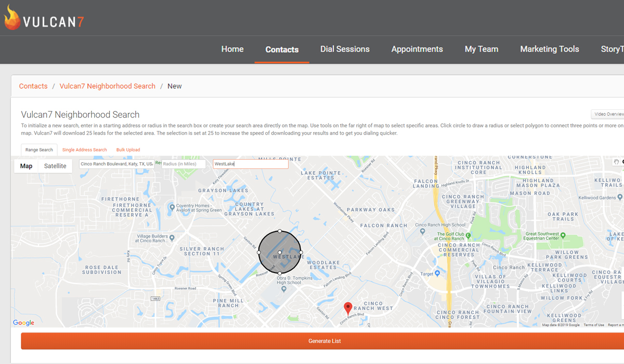The image size is (624, 364).
Task: Click the Kelliwood Gardens map pin
Action: [620, 198]
